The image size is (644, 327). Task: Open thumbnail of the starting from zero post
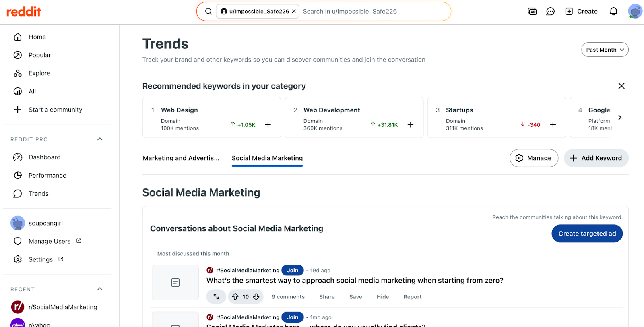coord(175,282)
